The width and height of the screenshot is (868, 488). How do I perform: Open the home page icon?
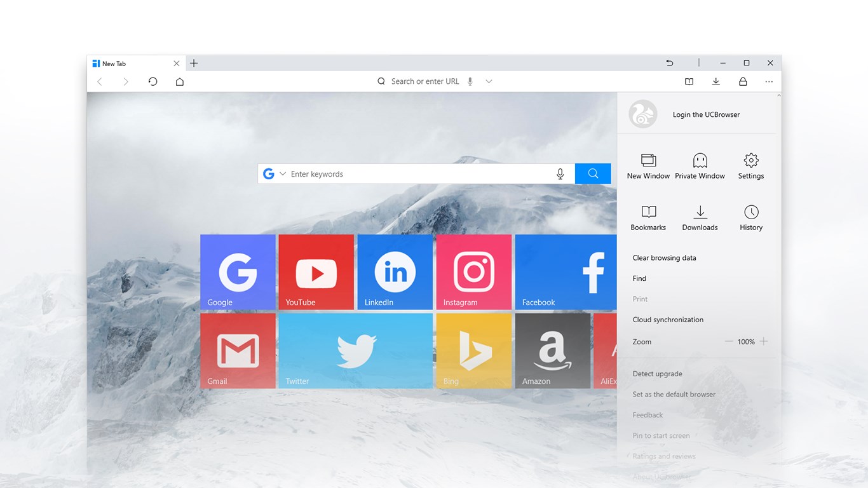pyautogui.click(x=180, y=81)
